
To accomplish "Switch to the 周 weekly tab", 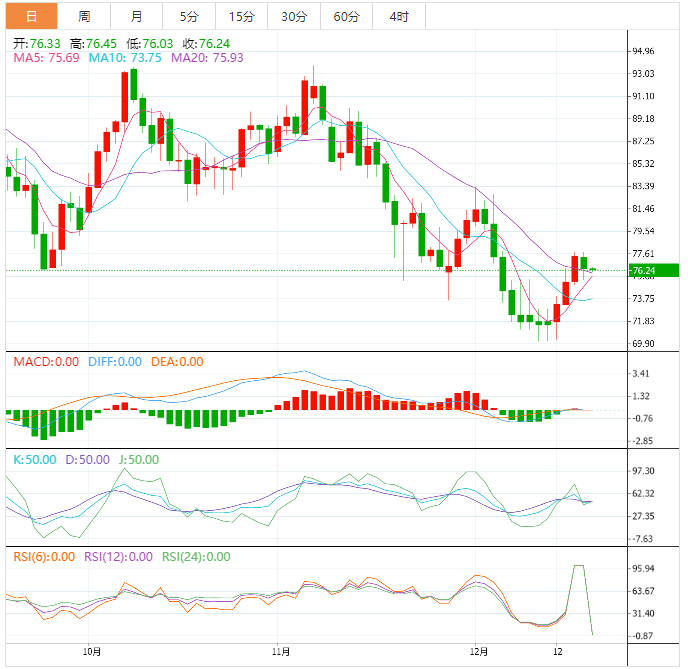I will (x=84, y=16).
